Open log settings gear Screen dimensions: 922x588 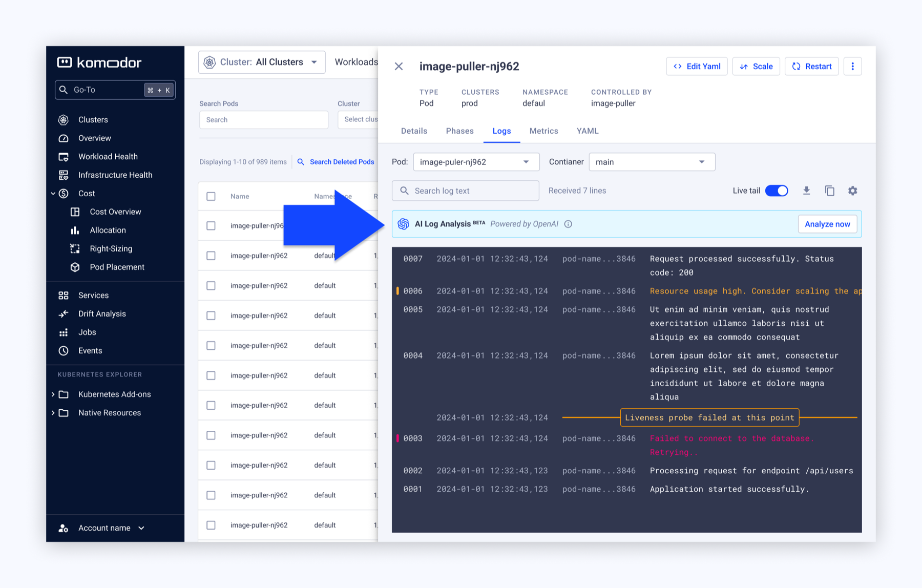(x=852, y=191)
